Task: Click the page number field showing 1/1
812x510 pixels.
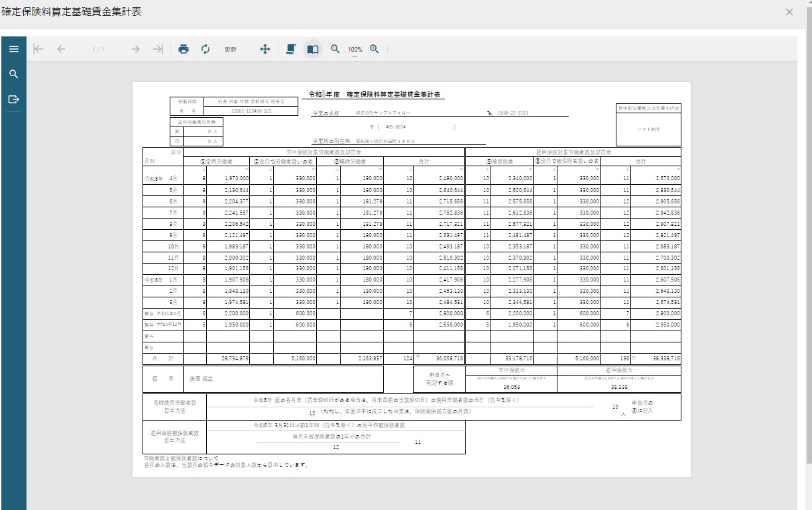Action: [x=98, y=50]
